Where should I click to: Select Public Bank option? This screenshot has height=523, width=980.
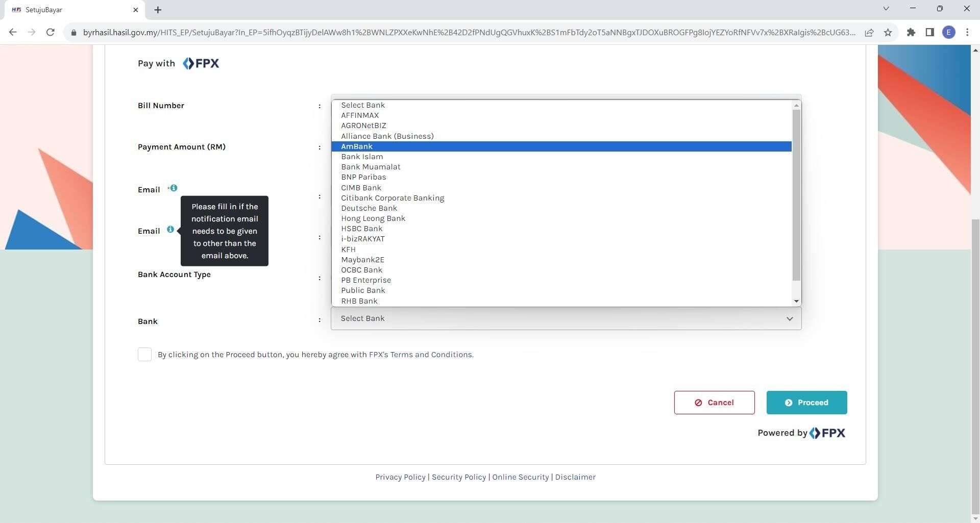(x=561, y=290)
